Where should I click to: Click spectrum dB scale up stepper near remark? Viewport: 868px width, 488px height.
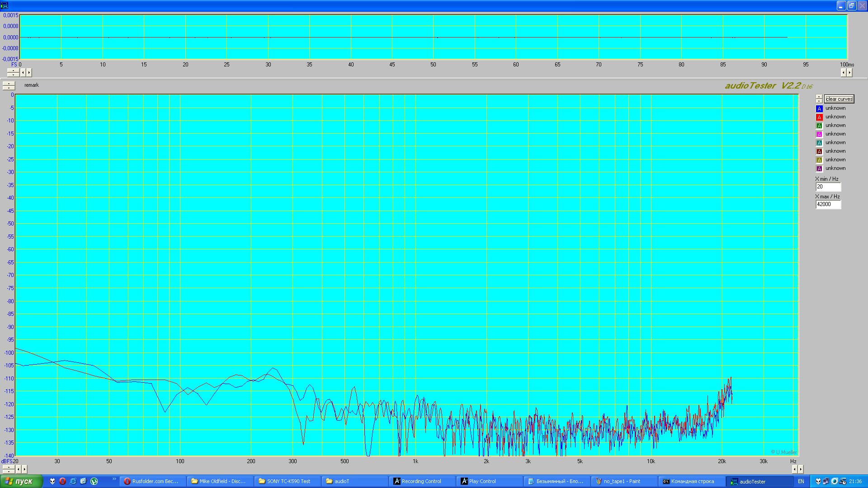tap(9, 84)
